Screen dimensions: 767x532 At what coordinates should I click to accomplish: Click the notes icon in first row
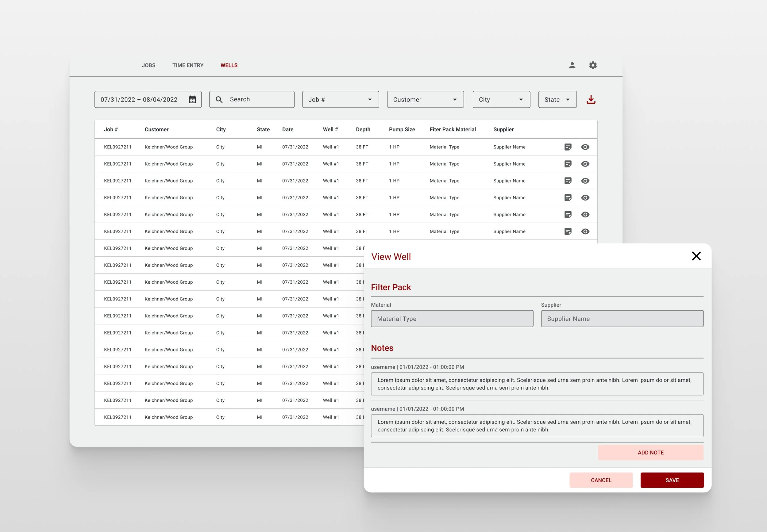coord(568,147)
